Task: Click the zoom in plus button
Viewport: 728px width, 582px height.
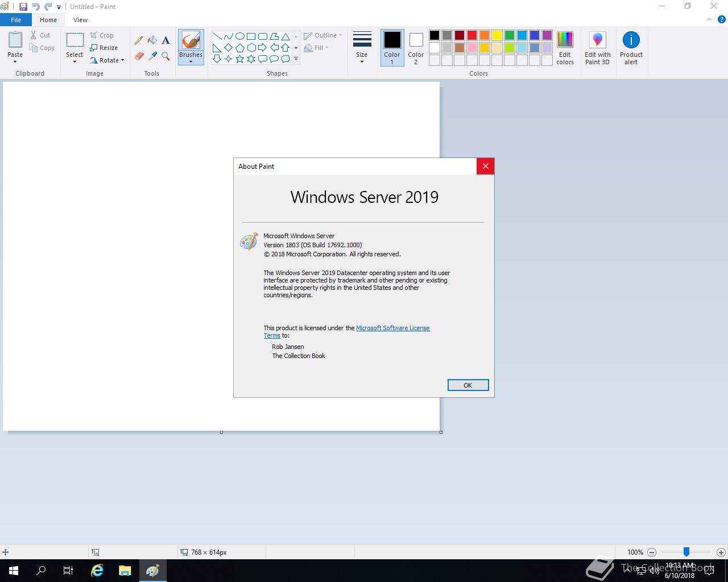Action: (721, 552)
